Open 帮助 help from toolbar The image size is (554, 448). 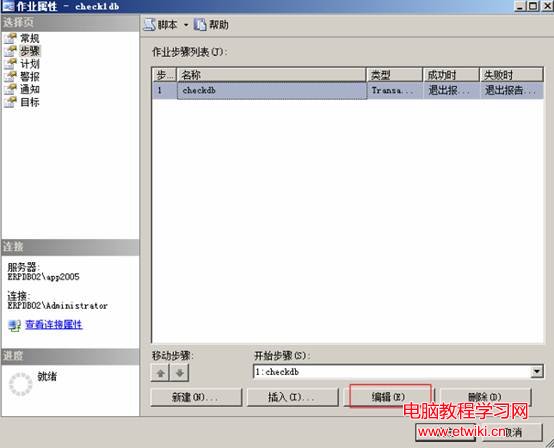click(211, 25)
